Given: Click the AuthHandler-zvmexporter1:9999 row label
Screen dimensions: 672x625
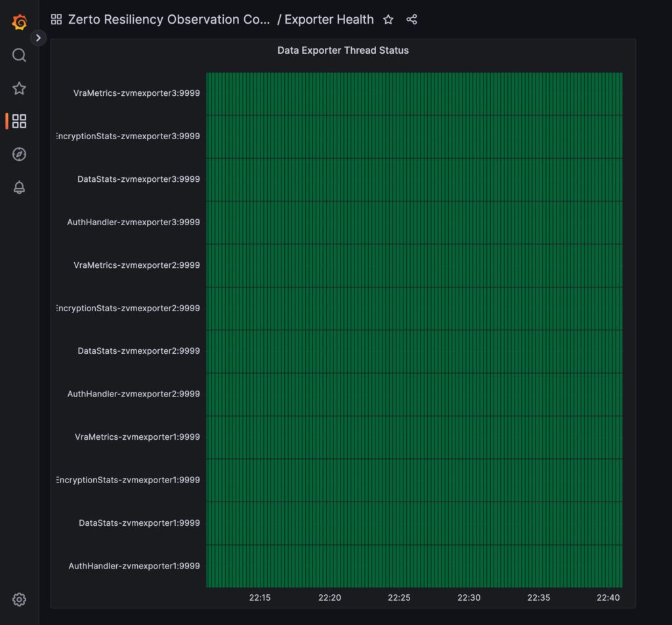Looking at the screenshot, I should pos(134,566).
